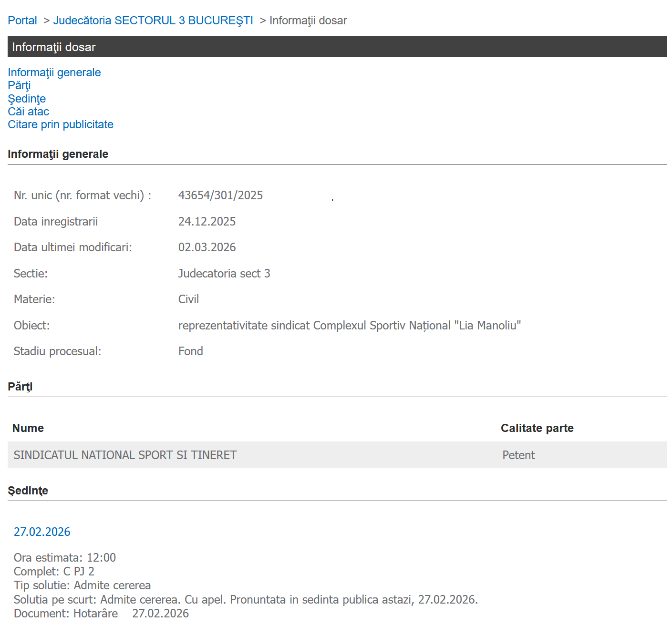Image resolution: width=672 pixels, height=636 pixels.
Task: Click the last modification date 02.03.2026
Action: (207, 247)
